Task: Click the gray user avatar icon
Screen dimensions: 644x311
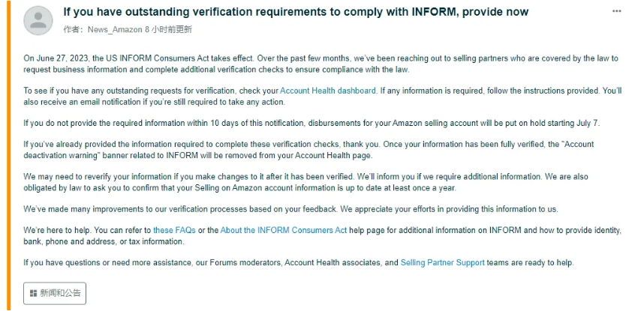Action: click(x=38, y=20)
